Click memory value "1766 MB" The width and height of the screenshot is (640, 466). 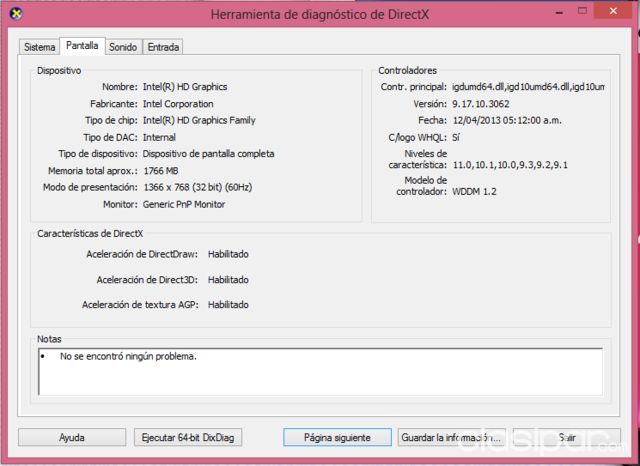(161, 171)
